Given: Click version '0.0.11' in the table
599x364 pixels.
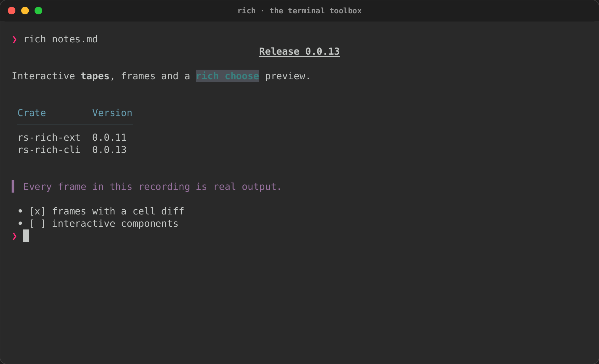Looking at the screenshot, I should click(x=109, y=138).
